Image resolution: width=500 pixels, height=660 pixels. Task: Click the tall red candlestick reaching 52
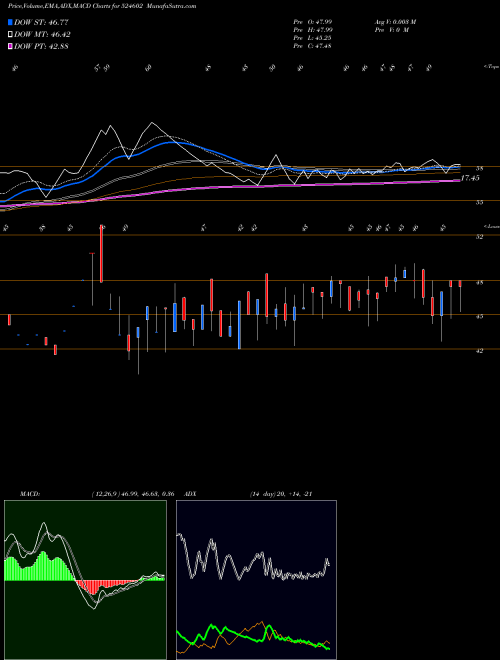(101, 254)
